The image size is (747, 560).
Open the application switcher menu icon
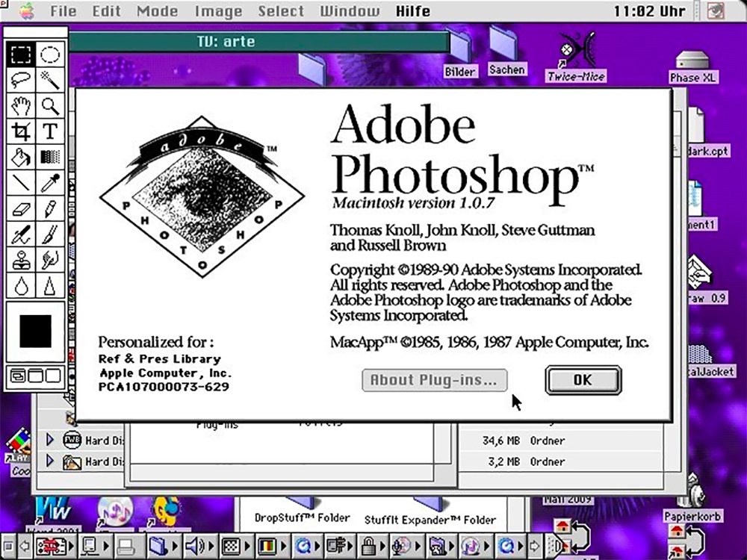point(716,10)
